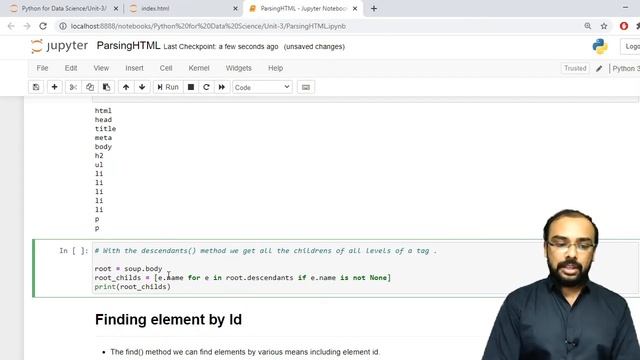
Task: Open the cell type Code dropdown
Action: [262, 87]
